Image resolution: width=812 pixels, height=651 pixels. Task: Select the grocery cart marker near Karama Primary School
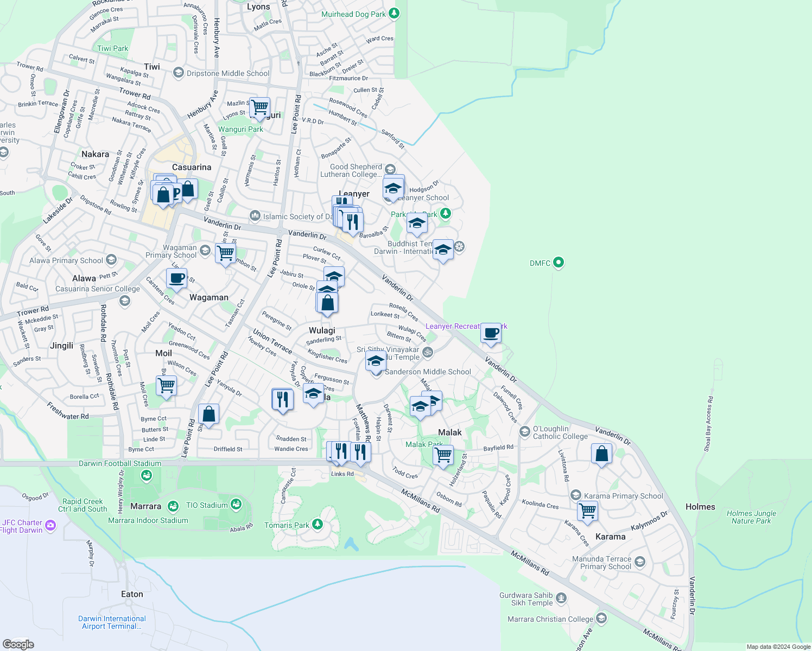(x=587, y=512)
